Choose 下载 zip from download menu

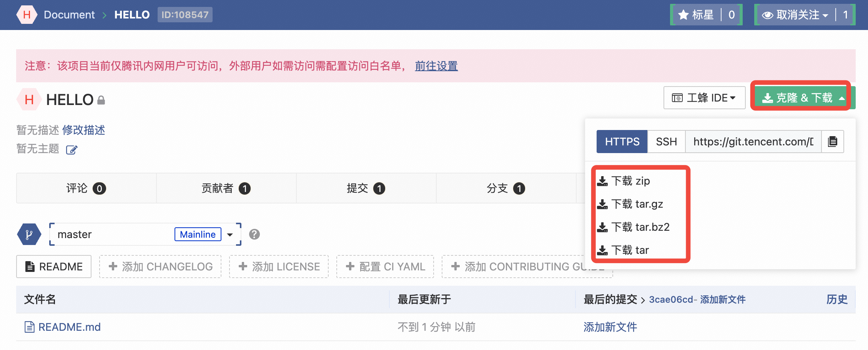pos(630,181)
